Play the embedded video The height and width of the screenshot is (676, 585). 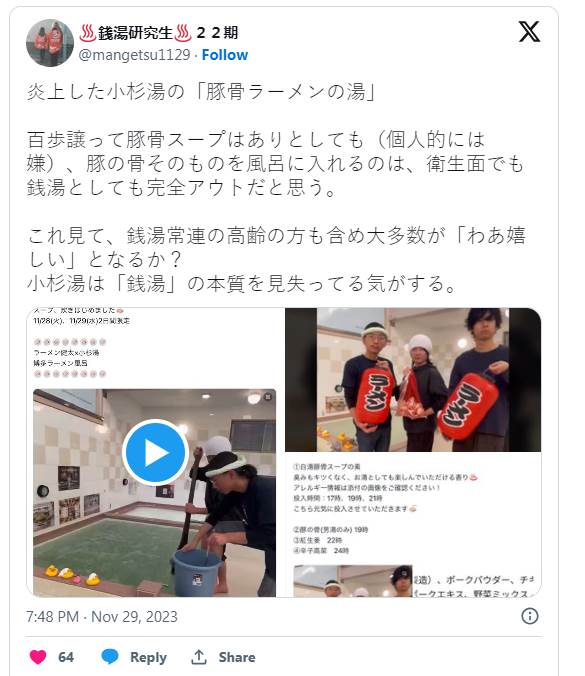pyautogui.click(x=155, y=452)
